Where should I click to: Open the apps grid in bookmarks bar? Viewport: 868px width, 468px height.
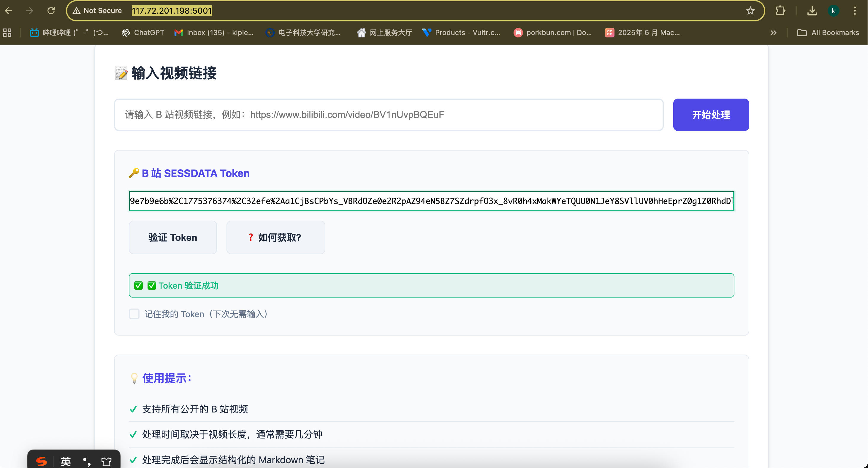7,33
